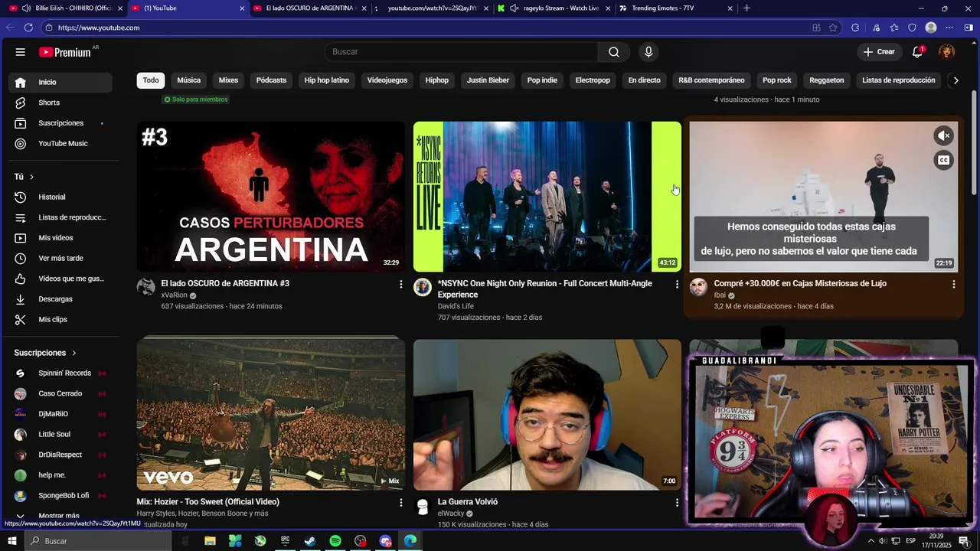Open DrDisRespect subscription
The height and width of the screenshot is (551, 980).
tap(60, 455)
